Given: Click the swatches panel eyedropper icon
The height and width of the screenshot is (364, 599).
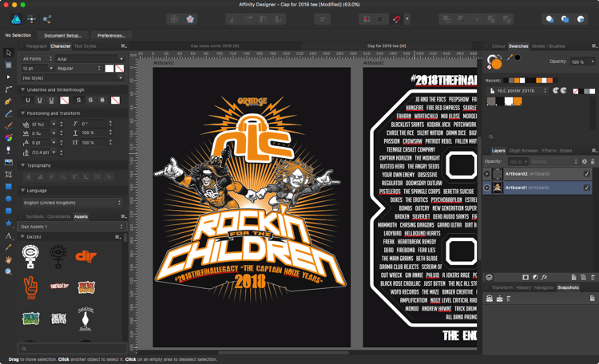Looking at the screenshot, I should tap(510, 57).
